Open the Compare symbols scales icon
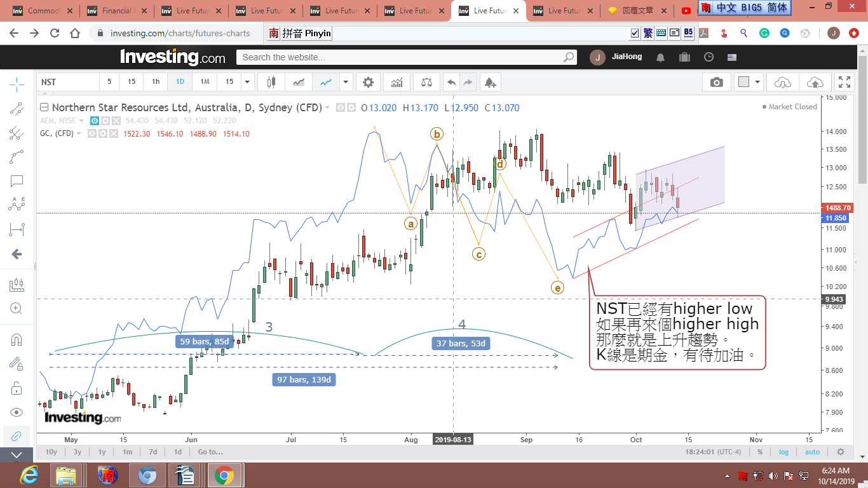The image size is (868, 488). click(426, 82)
